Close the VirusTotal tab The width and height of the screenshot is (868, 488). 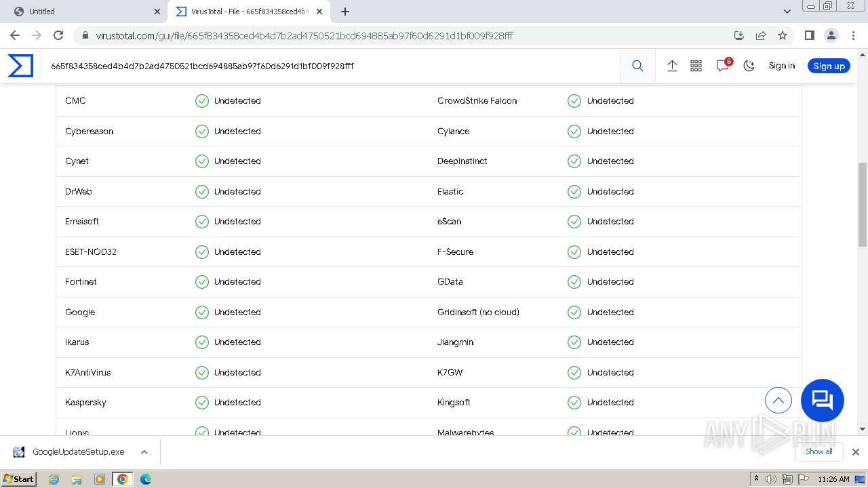click(319, 12)
